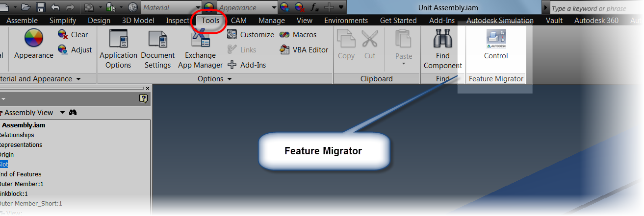
Task: Click the Undo arrow icon
Action: (x=55, y=7)
